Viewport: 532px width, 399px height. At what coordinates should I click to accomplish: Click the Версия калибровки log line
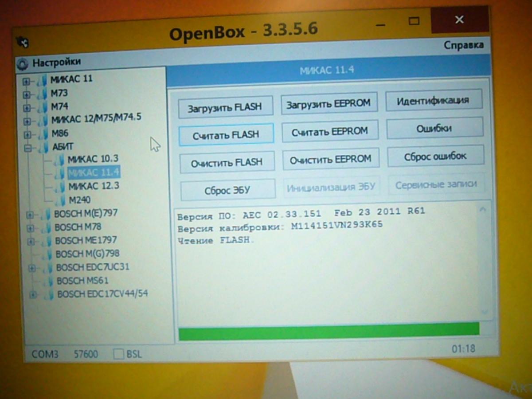click(280, 226)
